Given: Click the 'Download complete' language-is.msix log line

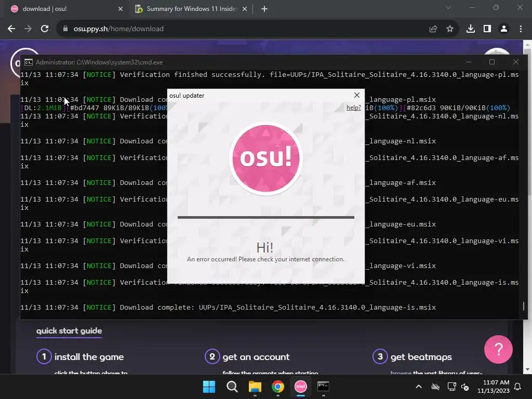Looking at the screenshot, I should coord(228,308).
